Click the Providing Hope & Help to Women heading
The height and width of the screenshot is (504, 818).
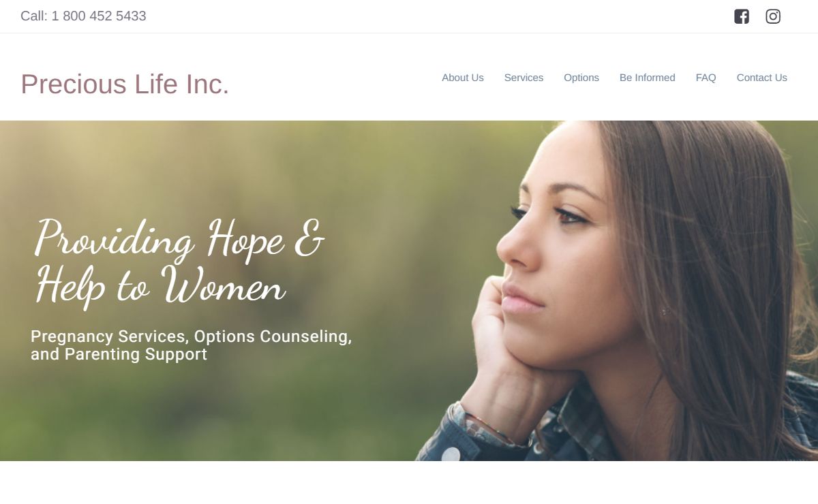[179, 261]
